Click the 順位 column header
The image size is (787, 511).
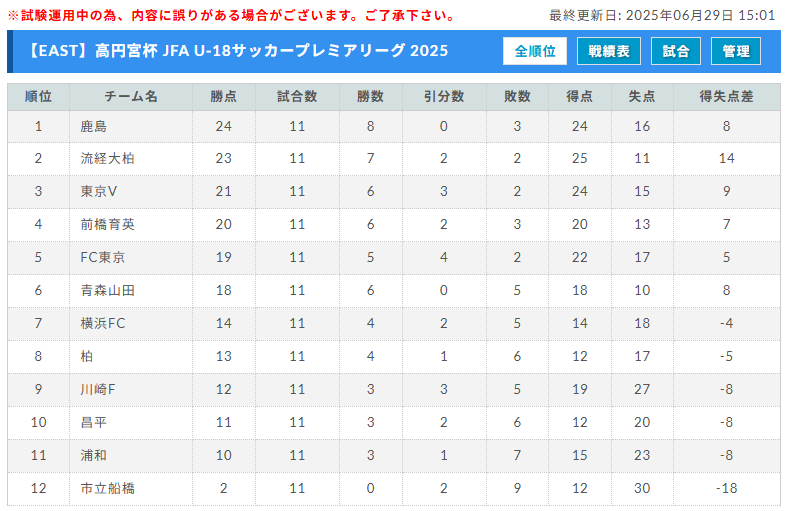38,96
